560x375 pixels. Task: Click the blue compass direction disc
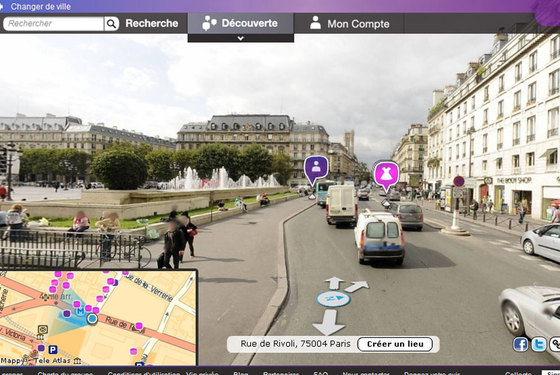pos(333,299)
